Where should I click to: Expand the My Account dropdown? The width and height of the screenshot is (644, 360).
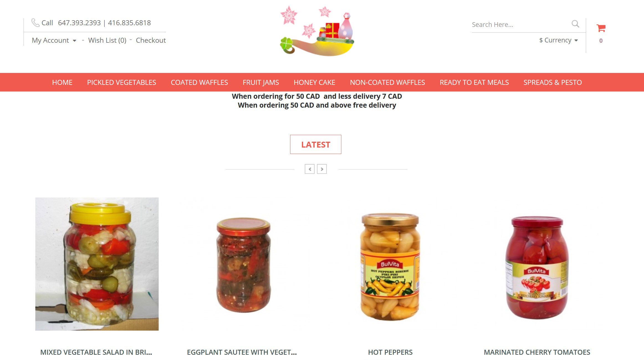coord(54,40)
